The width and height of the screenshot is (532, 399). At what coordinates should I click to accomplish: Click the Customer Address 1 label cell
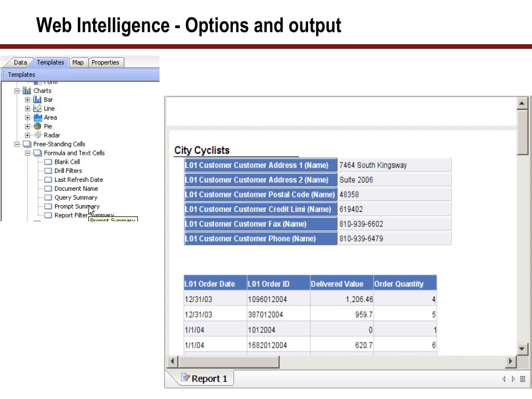tap(261, 165)
